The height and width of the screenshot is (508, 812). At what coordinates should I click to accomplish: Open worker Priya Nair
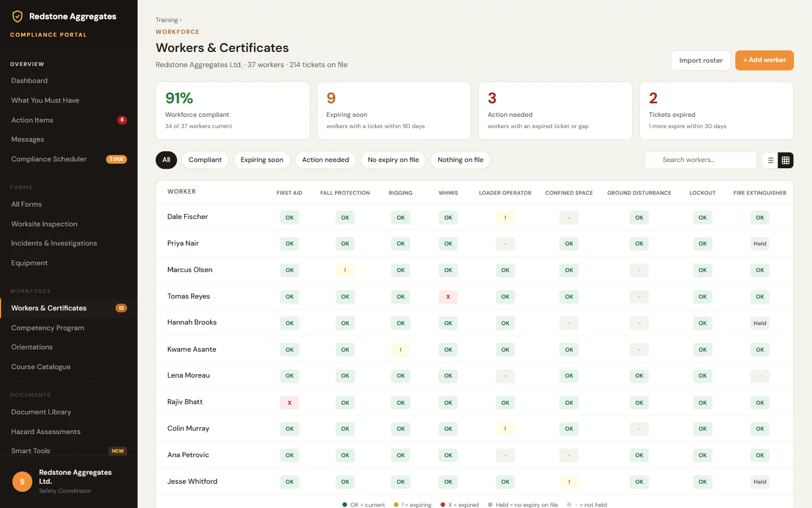[183, 243]
